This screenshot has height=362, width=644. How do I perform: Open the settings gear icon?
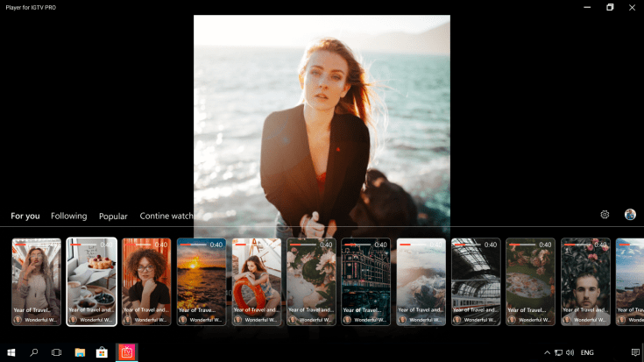(x=605, y=215)
